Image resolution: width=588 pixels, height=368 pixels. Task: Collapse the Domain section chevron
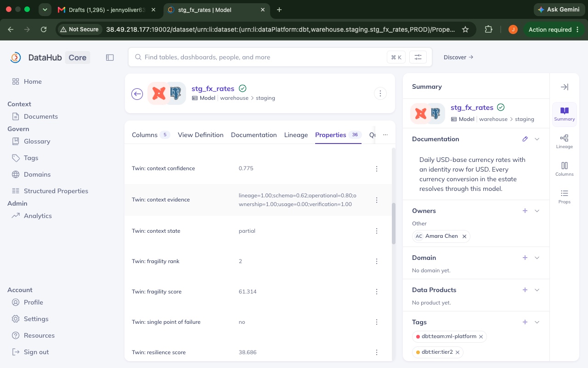pyautogui.click(x=537, y=258)
